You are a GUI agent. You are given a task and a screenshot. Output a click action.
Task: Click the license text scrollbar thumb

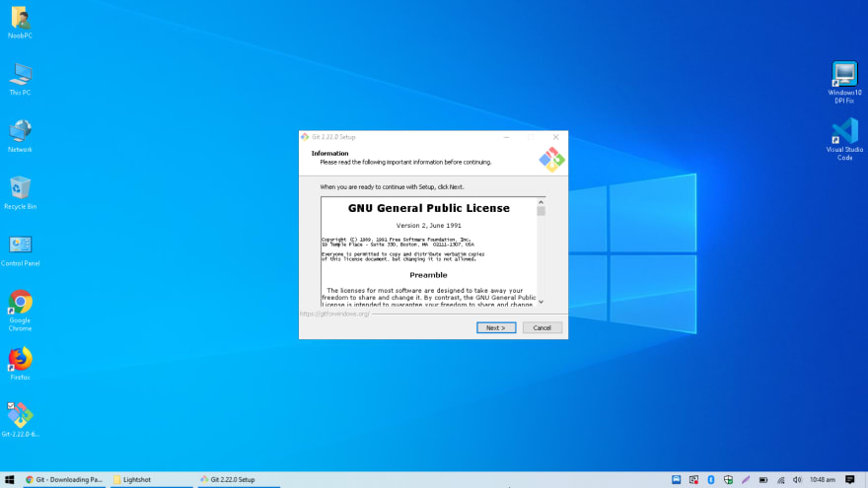coord(541,211)
